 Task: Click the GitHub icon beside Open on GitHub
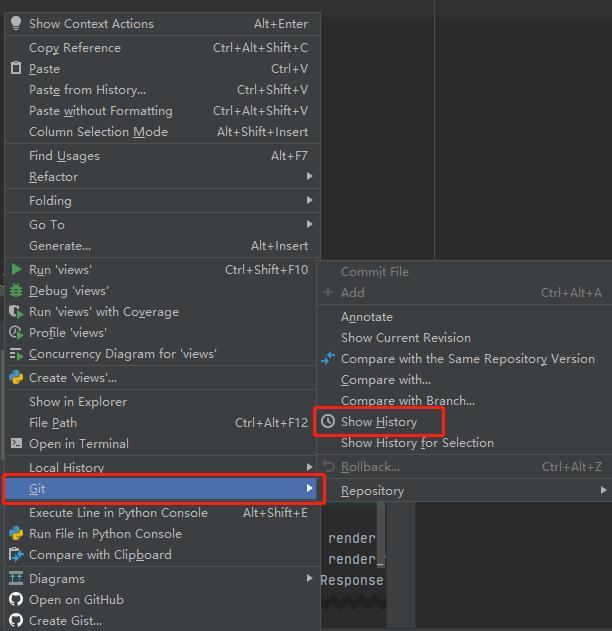(16, 600)
